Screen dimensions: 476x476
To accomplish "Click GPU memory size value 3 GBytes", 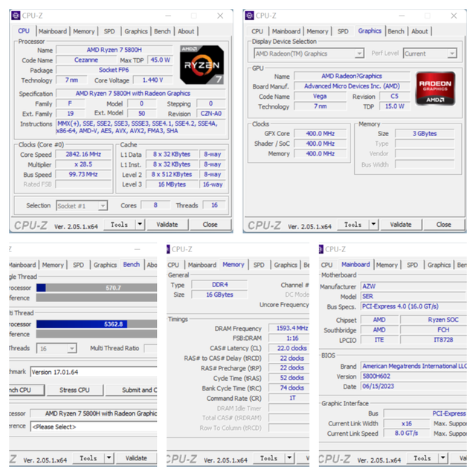I will coord(425,134).
